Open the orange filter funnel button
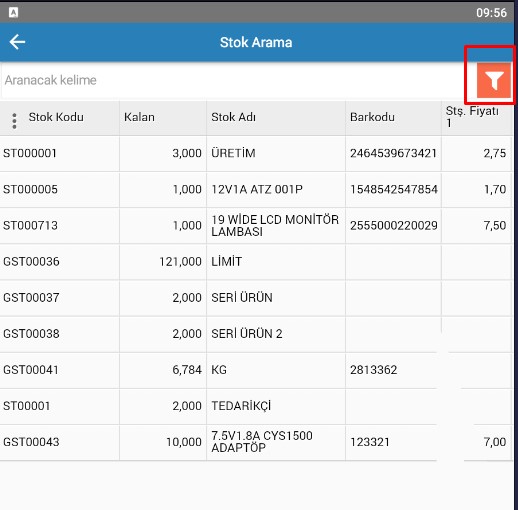Image resolution: width=518 pixels, height=510 pixels. 494,80
